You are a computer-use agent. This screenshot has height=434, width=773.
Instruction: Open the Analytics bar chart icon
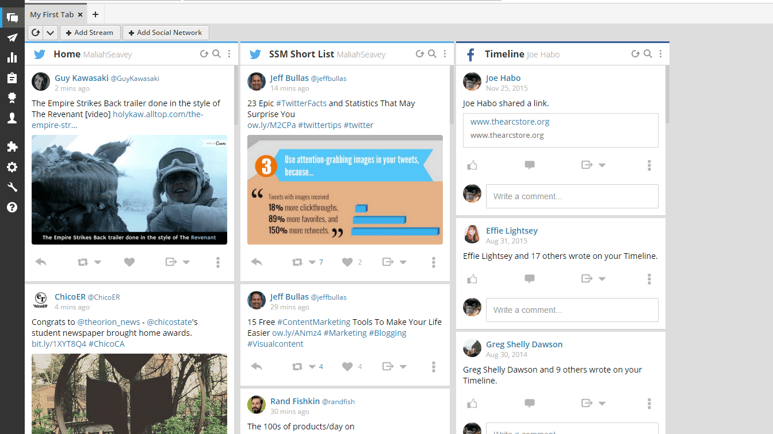[x=12, y=58]
